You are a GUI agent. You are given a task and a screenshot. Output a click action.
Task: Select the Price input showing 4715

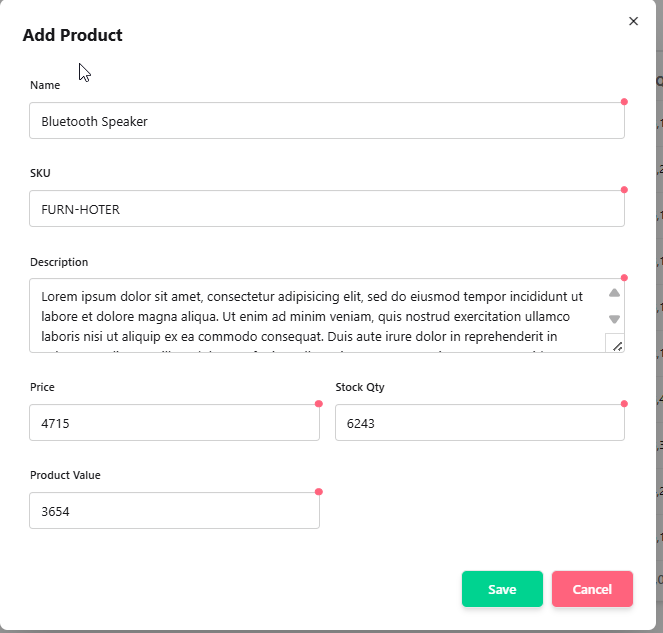pyautogui.click(x=174, y=423)
